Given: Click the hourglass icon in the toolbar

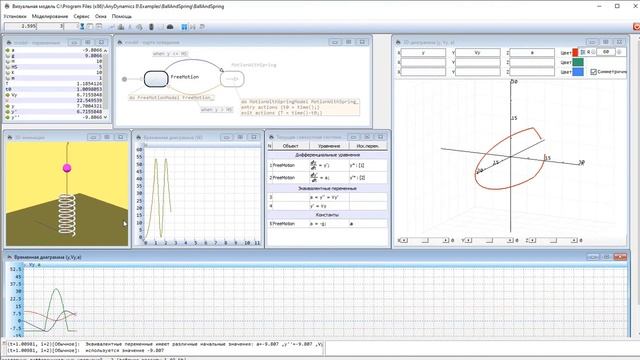Looking at the screenshot, I should pos(82,27).
